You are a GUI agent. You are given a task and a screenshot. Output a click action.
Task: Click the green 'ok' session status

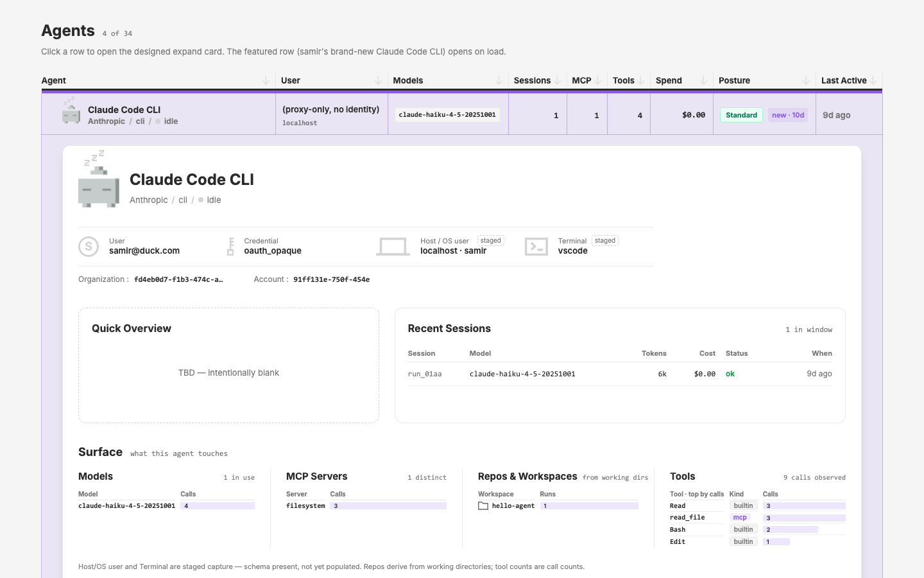tap(730, 374)
